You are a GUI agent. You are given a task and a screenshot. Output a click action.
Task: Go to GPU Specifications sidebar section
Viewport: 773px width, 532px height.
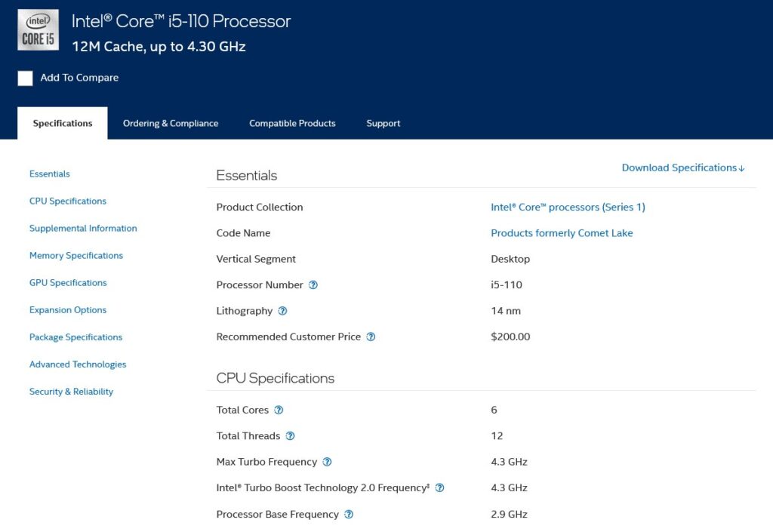[68, 283]
